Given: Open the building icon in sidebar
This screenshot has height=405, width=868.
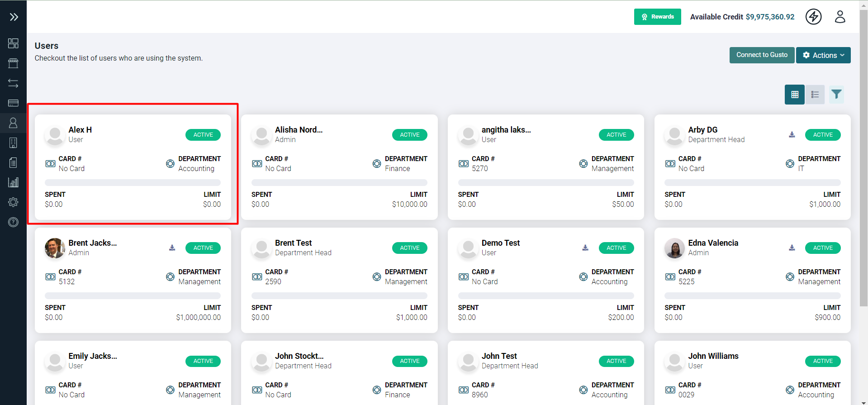Looking at the screenshot, I should coord(13,143).
